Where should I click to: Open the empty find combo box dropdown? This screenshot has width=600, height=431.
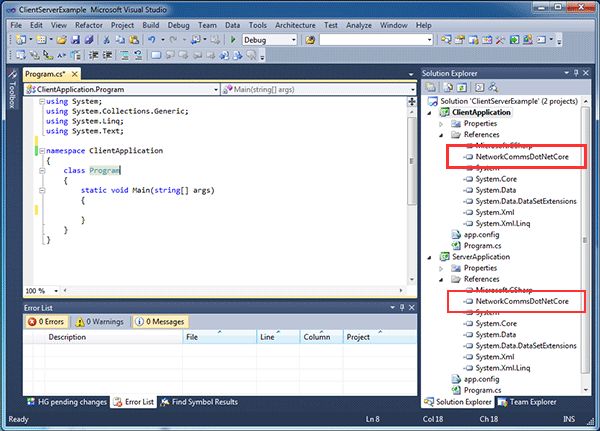point(429,40)
